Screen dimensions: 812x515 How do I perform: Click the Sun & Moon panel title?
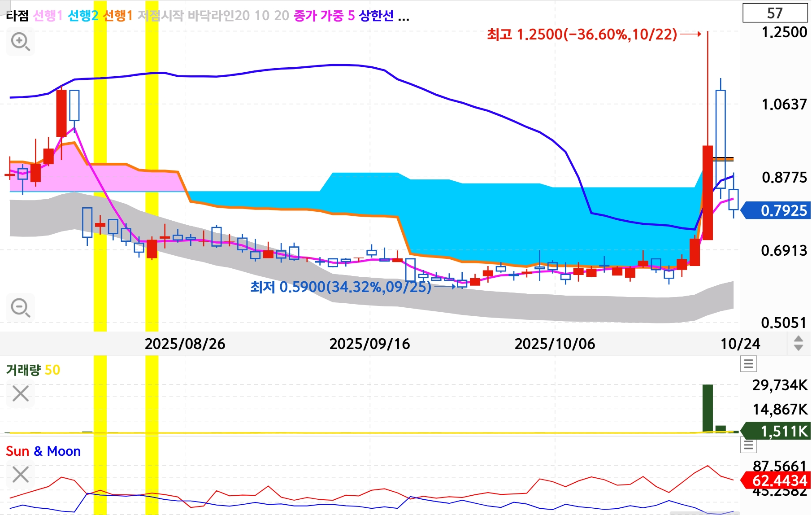[43, 451]
